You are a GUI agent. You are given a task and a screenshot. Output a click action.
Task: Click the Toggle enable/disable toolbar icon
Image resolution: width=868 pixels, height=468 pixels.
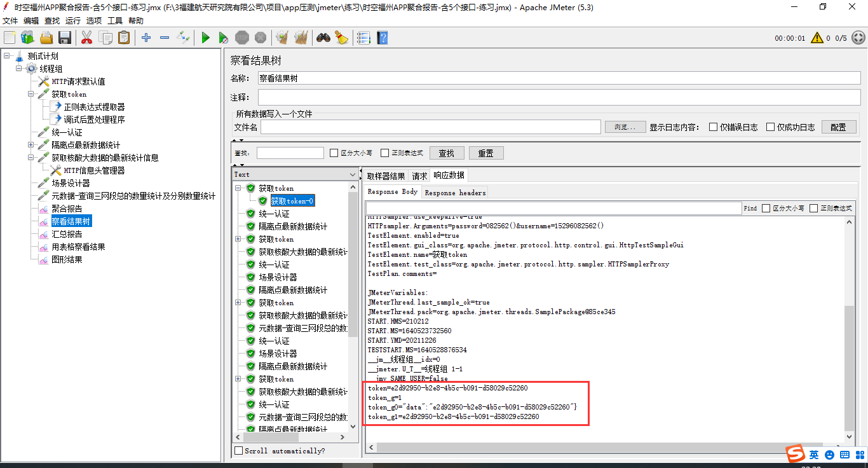click(183, 38)
